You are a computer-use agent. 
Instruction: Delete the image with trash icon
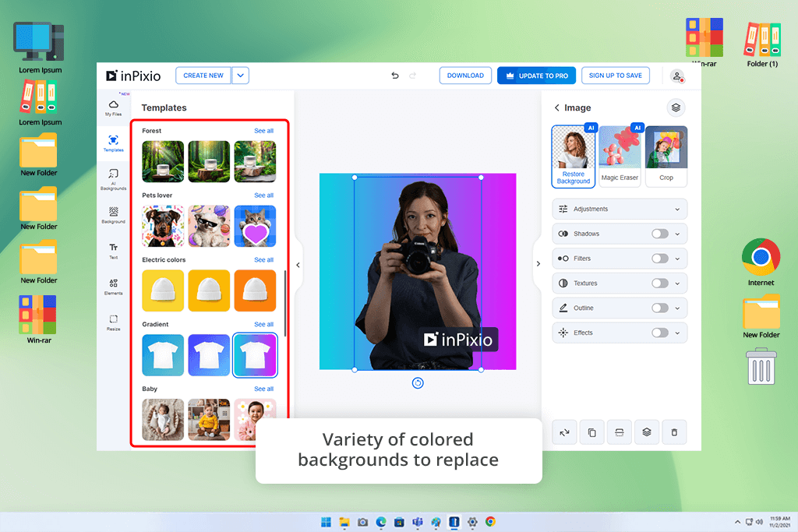point(674,432)
